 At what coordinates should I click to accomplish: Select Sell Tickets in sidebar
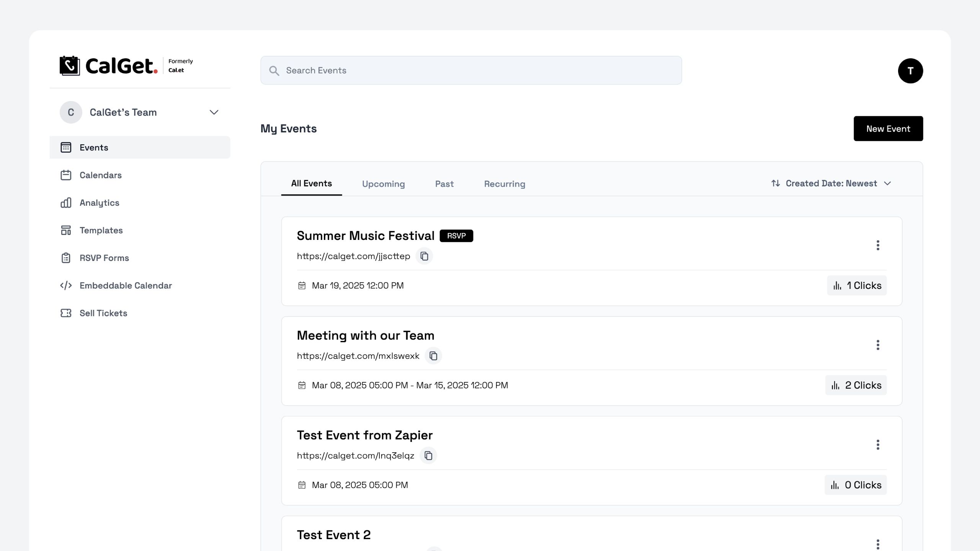pos(103,313)
